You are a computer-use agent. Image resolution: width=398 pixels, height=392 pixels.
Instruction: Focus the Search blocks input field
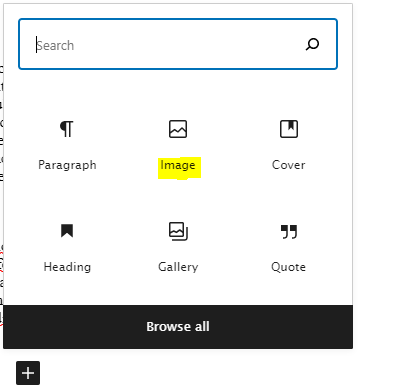pos(178,44)
